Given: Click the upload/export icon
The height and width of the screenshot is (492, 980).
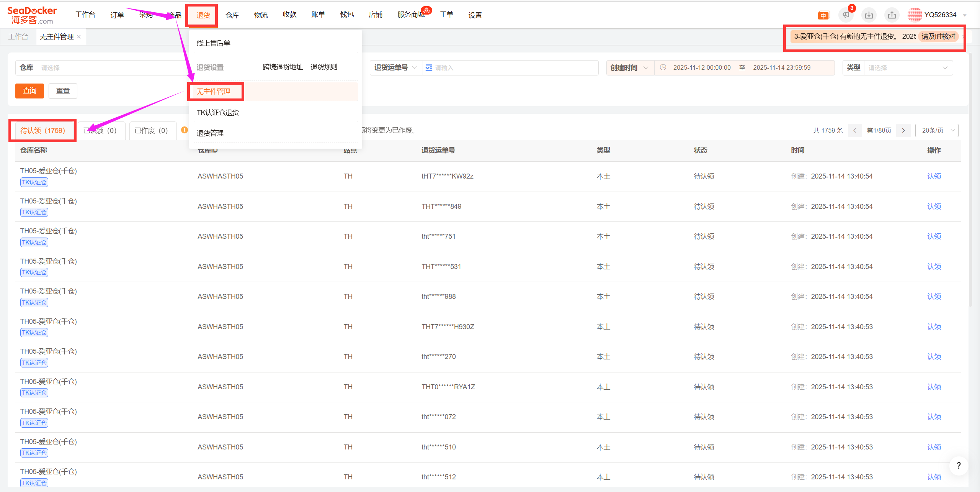Looking at the screenshot, I should [x=892, y=15].
